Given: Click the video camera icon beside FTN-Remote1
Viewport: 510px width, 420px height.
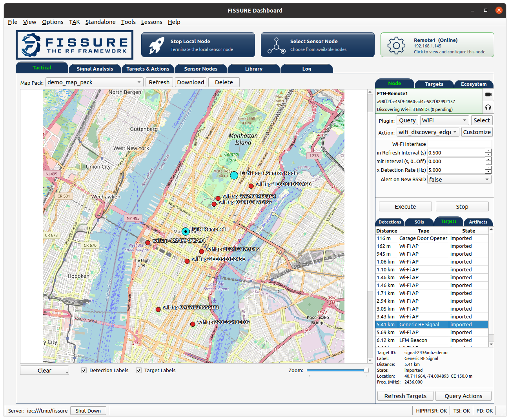Looking at the screenshot, I should coord(488,95).
